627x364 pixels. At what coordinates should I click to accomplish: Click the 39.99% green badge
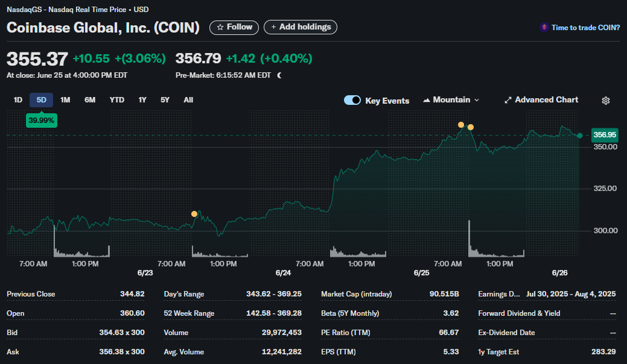coord(41,121)
